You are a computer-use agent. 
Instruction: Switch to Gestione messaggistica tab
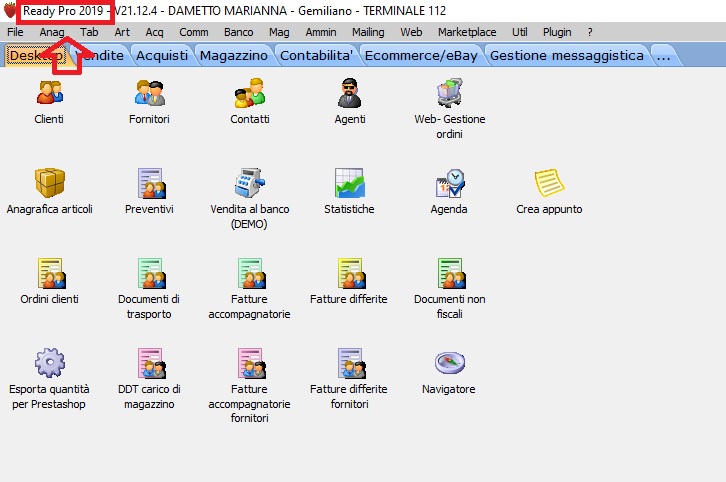(x=567, y=56)
